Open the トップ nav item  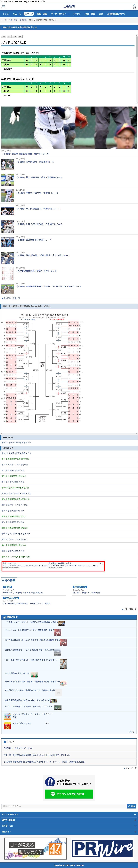[x=6, y=14]
